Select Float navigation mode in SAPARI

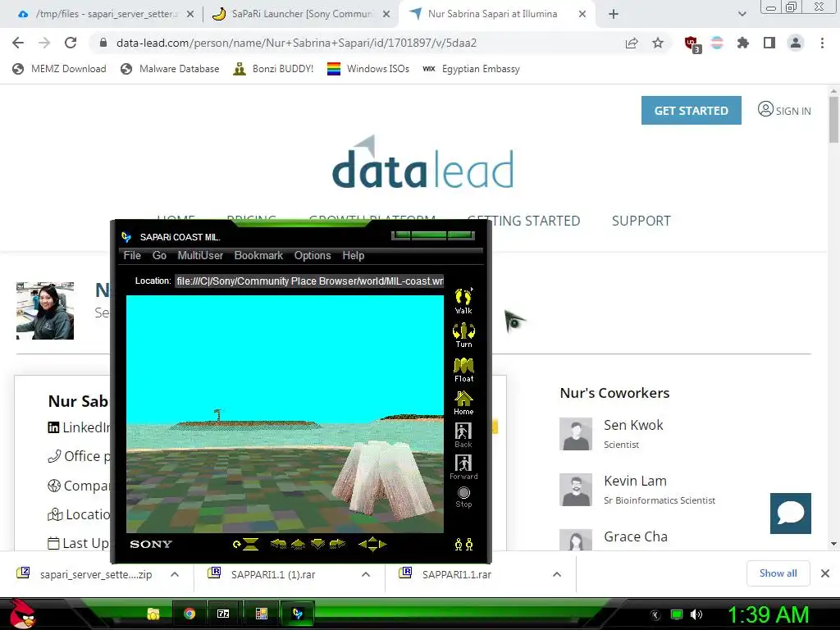pyautogui.click(x=463, y=370)
